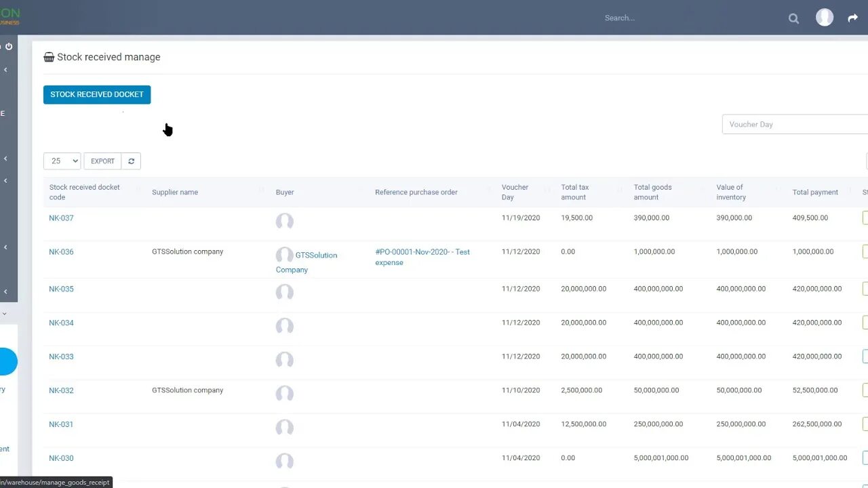Open docket NK-030

point(61,459)
